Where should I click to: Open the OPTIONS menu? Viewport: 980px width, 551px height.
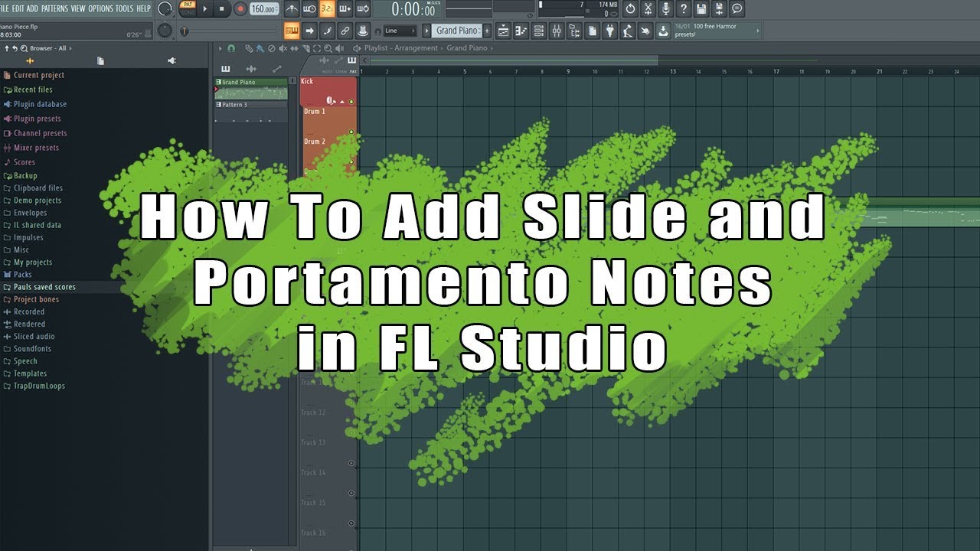(100, 8)
